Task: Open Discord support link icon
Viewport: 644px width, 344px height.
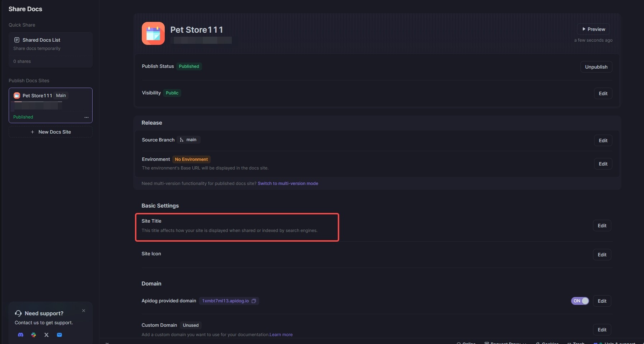Action: click(21, 335)
